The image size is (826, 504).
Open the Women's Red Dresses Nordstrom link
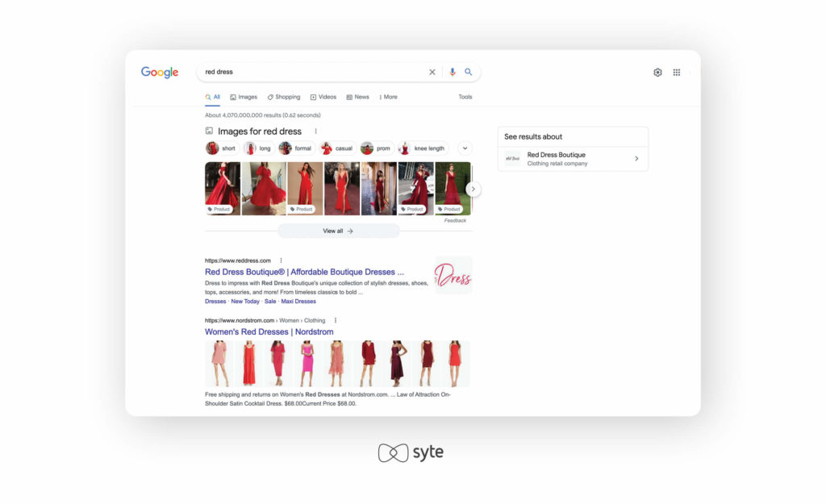click(x=269, y=331)
